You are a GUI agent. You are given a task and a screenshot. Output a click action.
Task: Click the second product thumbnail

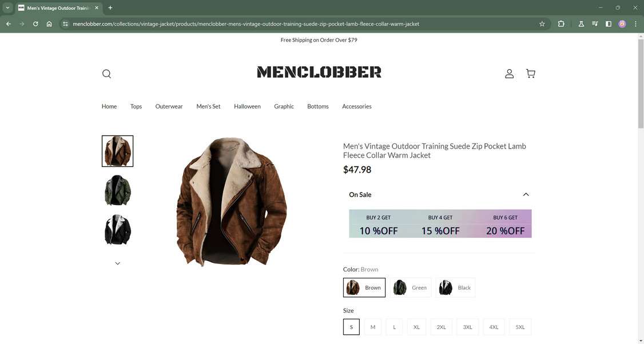click(x=117, y=190)
